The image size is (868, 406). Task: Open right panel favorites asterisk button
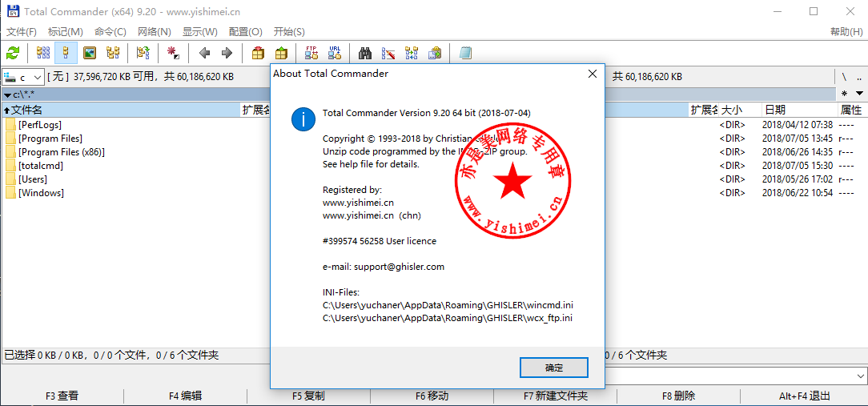coord(845,93)
